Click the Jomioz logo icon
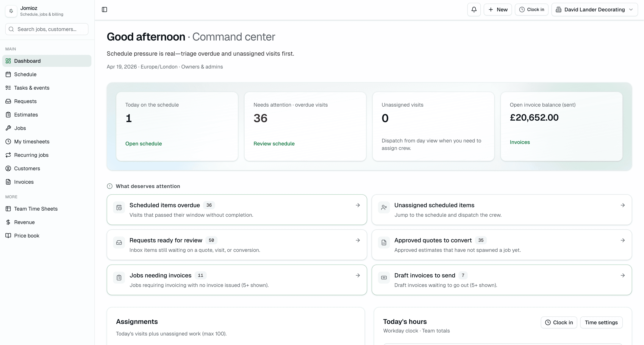The height and width of the screenshot is (345, 644). coord(11,11)
